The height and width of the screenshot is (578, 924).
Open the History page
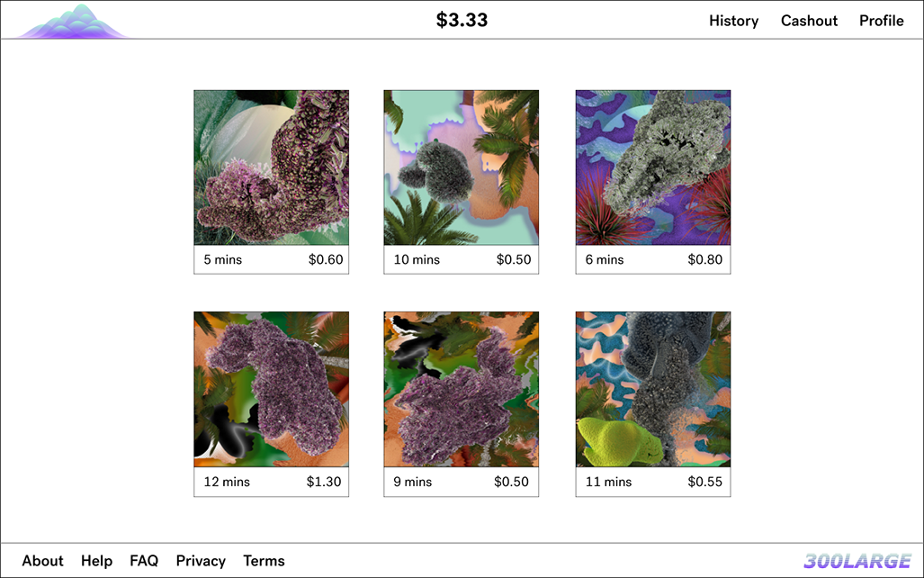[x=733, y=21]
